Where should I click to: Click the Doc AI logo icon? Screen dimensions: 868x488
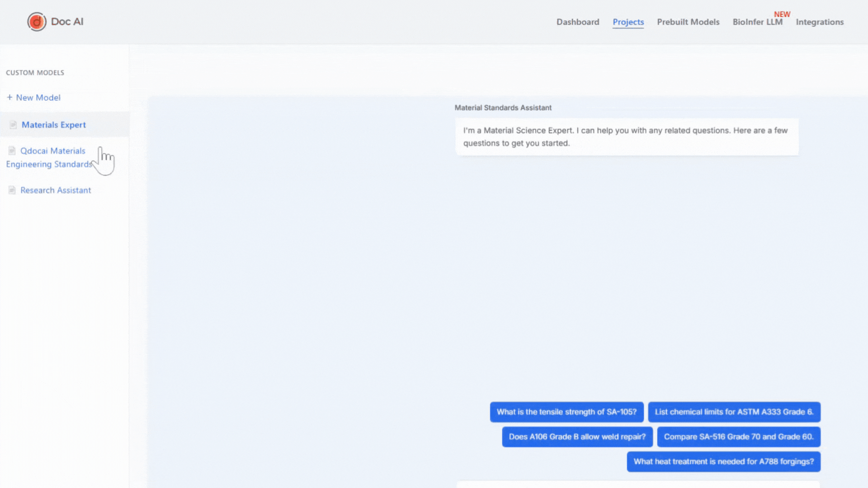click(37, 22)
